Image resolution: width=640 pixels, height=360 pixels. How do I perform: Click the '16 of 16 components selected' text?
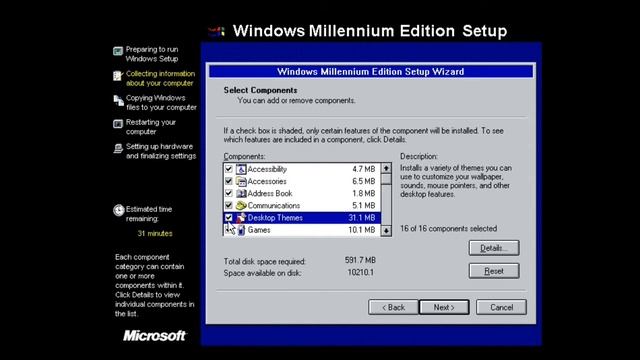click(449, 229)
